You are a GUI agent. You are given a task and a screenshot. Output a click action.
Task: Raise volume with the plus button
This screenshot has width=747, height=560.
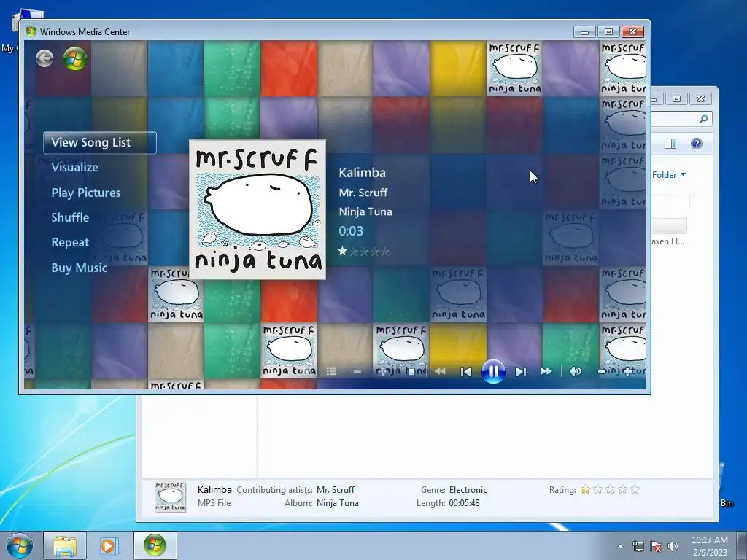coord(627,371)
